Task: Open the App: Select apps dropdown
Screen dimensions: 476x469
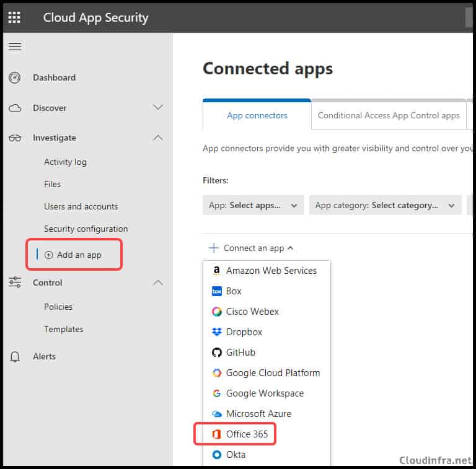Action: click(x=253, y=205)
